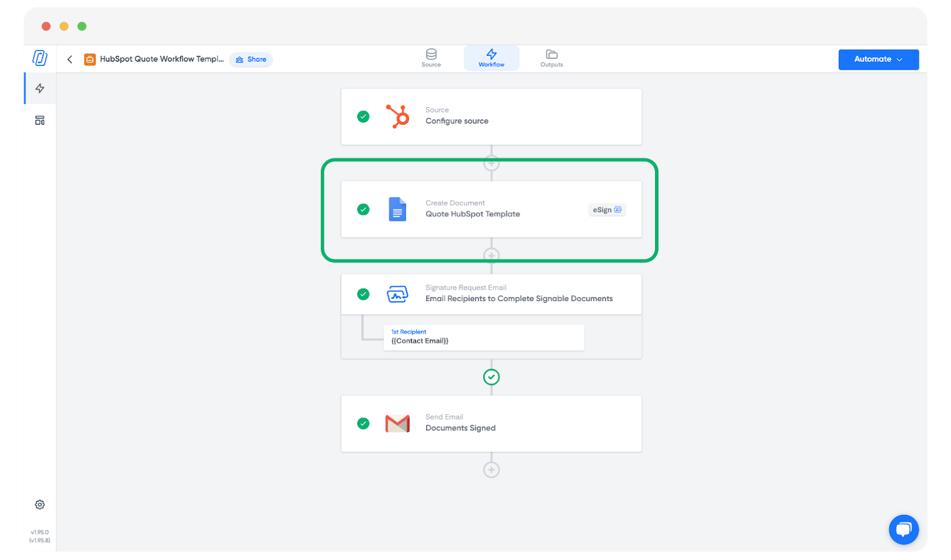
Task: Click the HubSpot logo in Source step
Action: pos(398,116)
